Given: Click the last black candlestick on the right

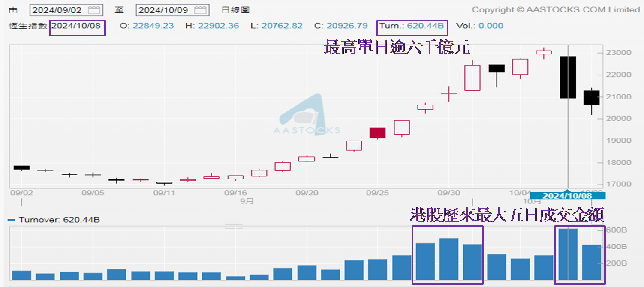Looking at the screenshot, I should click(591, 98).
